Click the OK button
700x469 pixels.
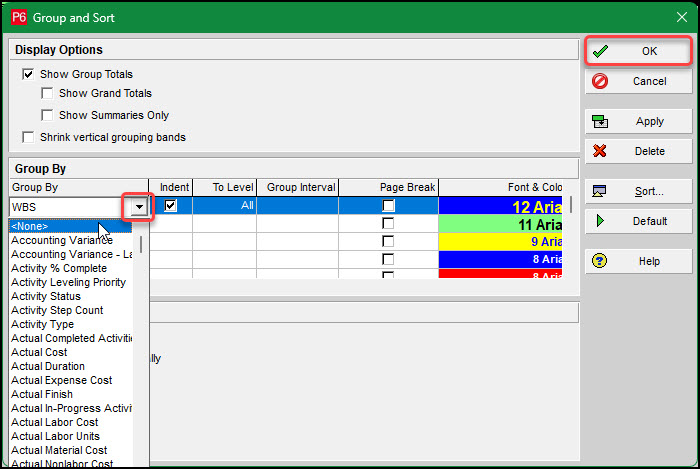[638, 51]
